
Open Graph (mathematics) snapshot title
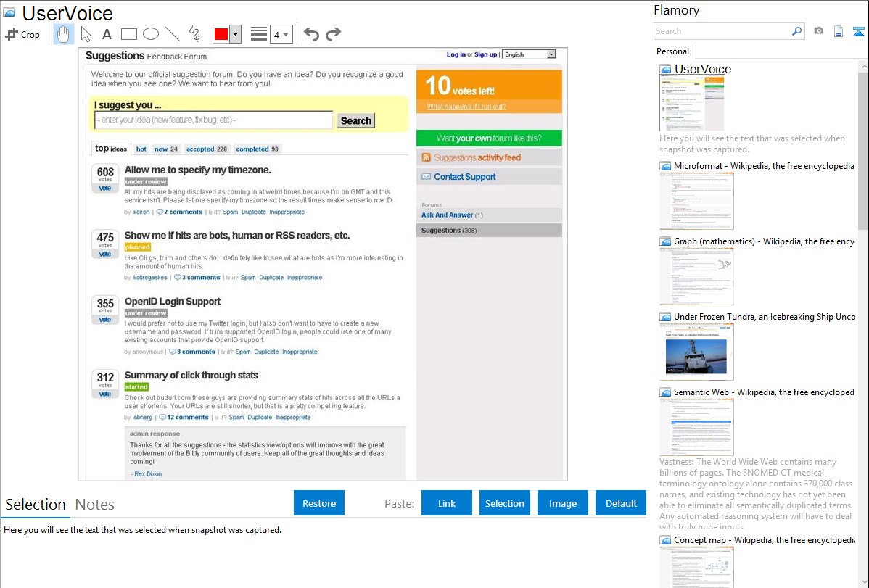(765, 241)
